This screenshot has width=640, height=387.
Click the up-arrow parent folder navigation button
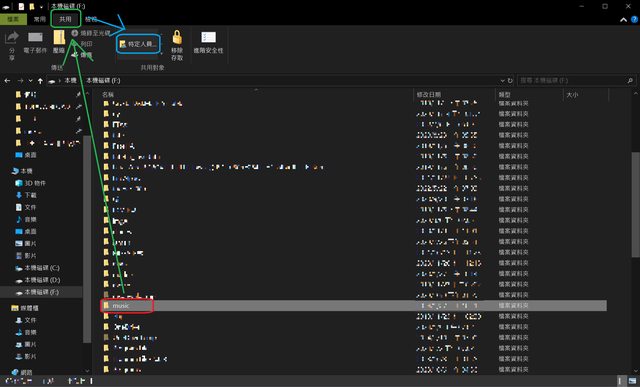40,81
